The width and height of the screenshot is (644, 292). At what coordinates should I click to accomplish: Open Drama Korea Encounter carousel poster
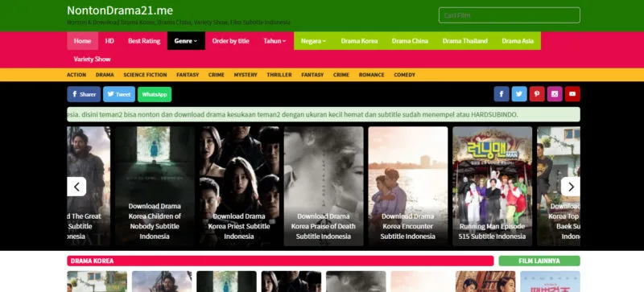click(408, 186)
